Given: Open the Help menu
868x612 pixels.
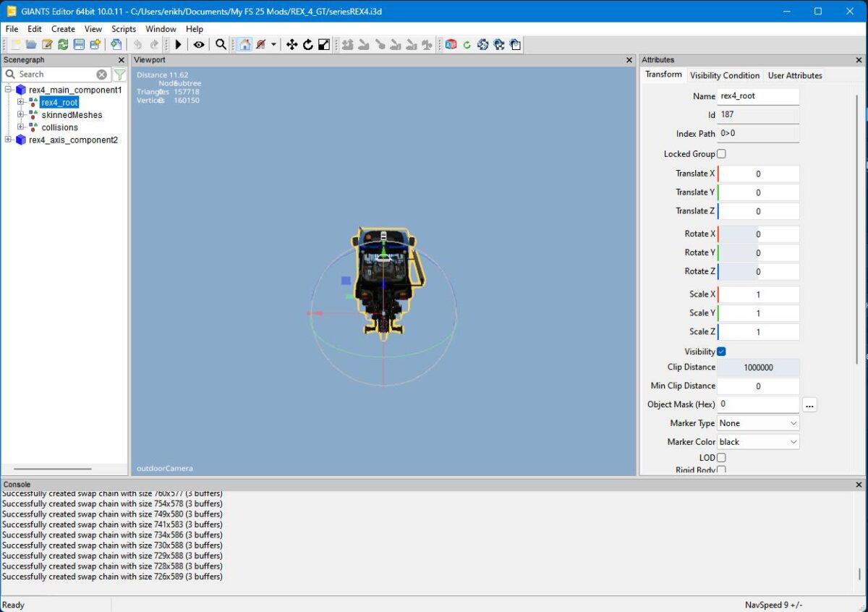Looking at the screenshot, I should point(195,29).
